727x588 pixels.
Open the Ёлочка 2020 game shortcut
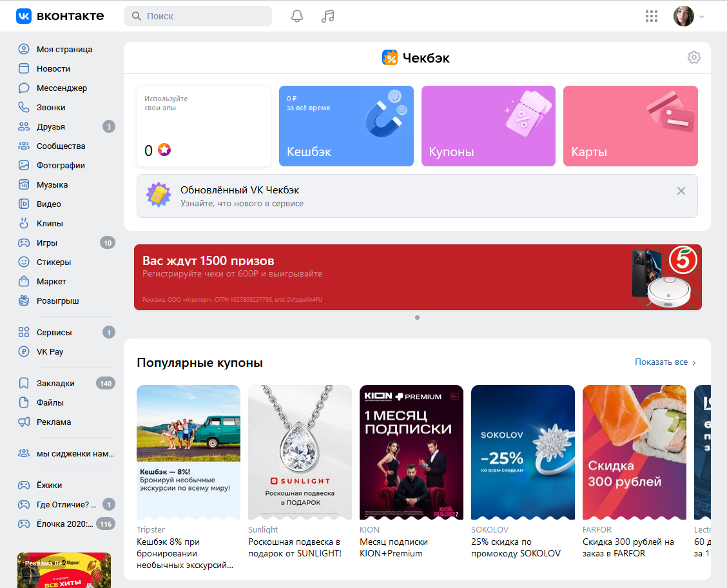66,524
